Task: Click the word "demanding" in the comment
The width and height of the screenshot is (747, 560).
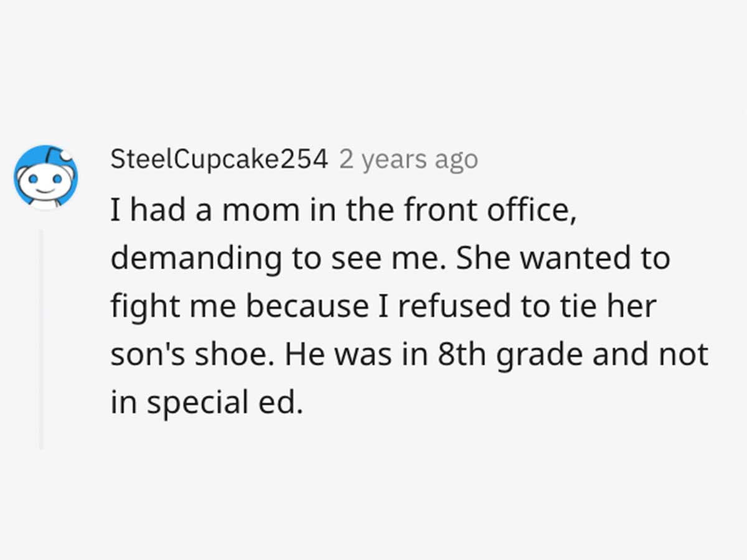Action: (196, 259)
